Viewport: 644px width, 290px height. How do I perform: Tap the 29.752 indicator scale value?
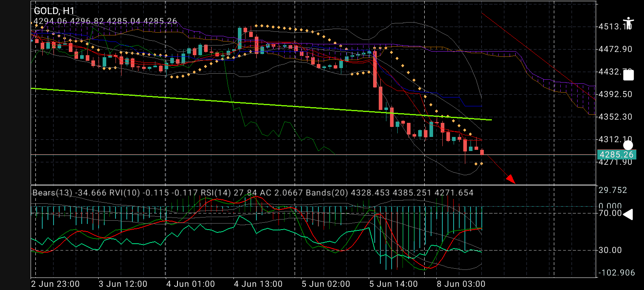[613, 190]
